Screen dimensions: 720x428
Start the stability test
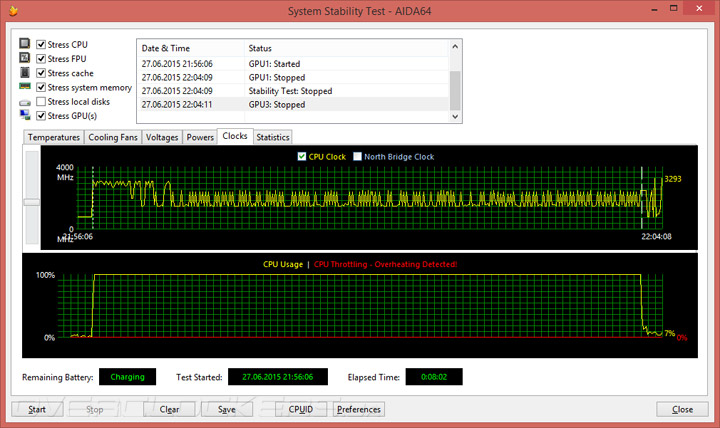click(x=37, y=409)
